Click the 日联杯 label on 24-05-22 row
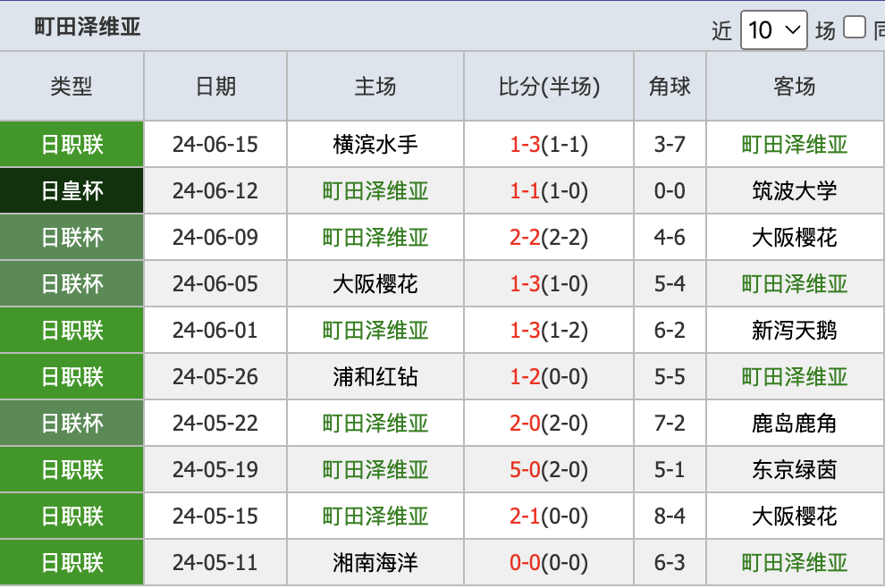This screenshot has height=588, width=885. coord(72,424)
